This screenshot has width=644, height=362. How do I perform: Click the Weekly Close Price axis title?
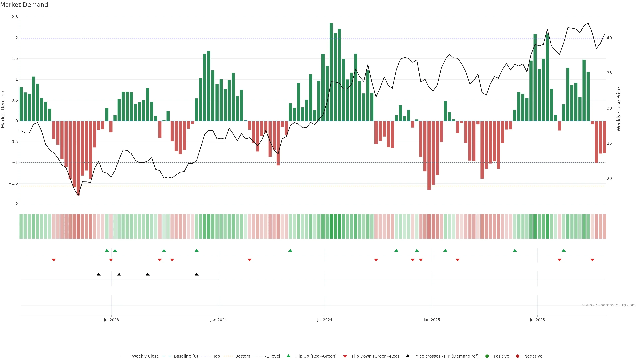coord(619,109)
